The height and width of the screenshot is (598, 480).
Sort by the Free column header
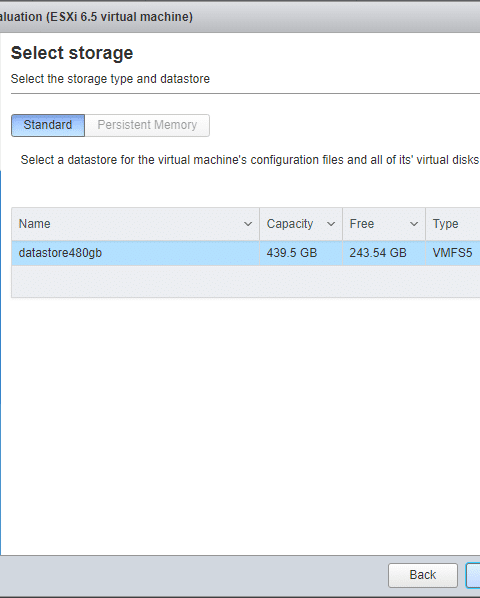coord(384,224)
